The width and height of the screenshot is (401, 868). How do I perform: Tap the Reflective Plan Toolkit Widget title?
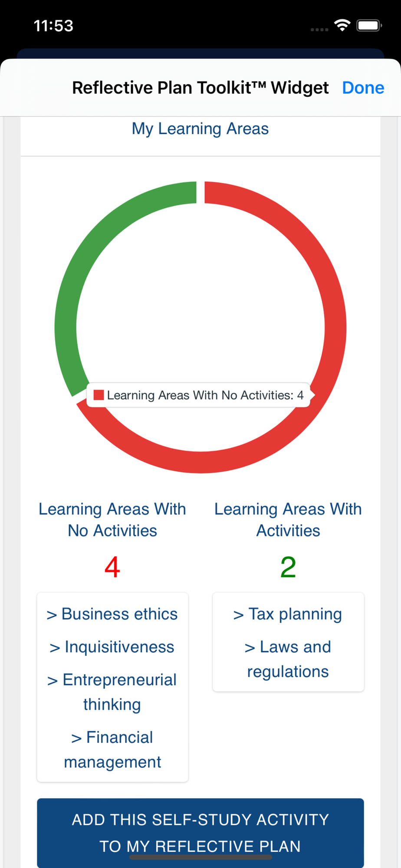(200, 88)
